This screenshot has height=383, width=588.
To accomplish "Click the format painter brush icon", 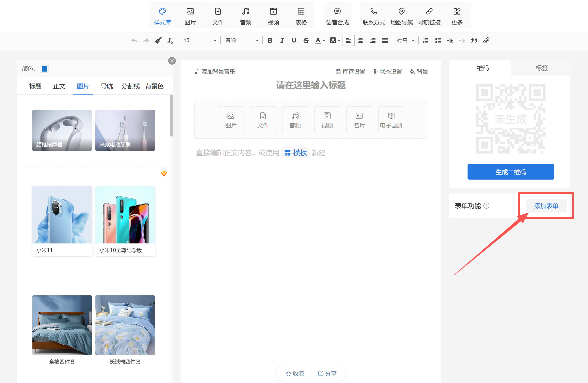I will click(x=158, y=40).
